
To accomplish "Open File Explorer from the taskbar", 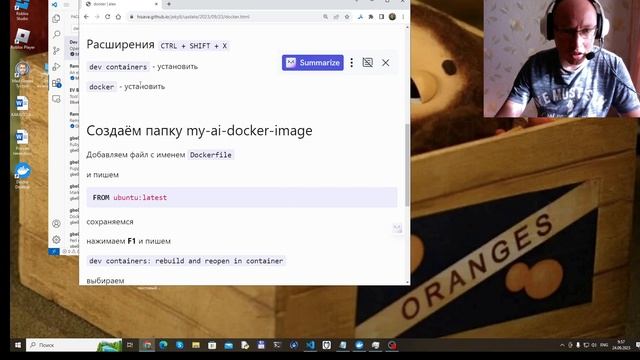I will click(196, 345).
